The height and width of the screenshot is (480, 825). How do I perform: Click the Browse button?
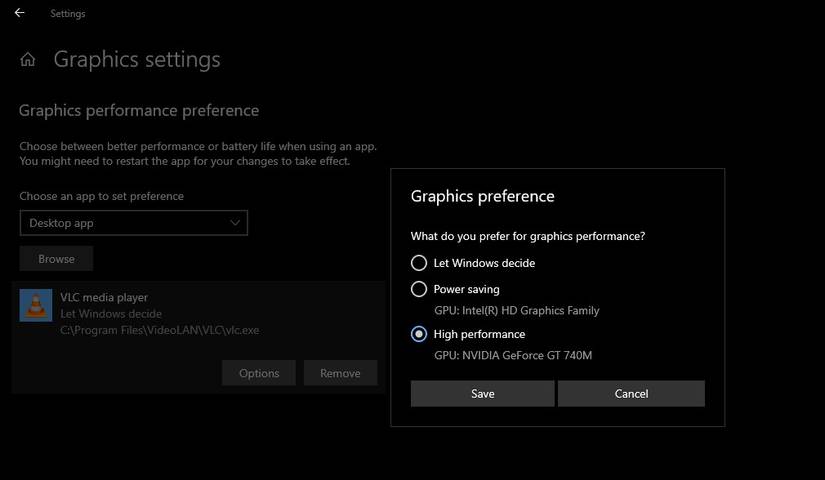56,259
